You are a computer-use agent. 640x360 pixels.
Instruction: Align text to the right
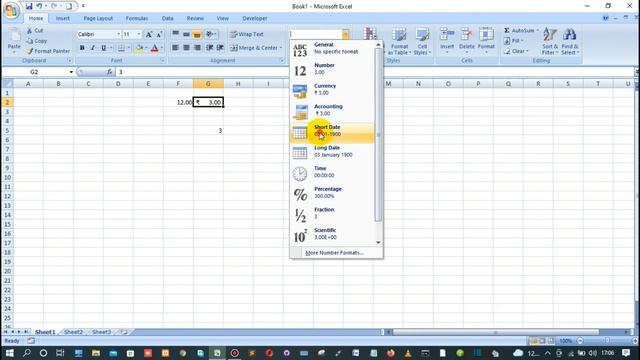[x=198, y=48]
